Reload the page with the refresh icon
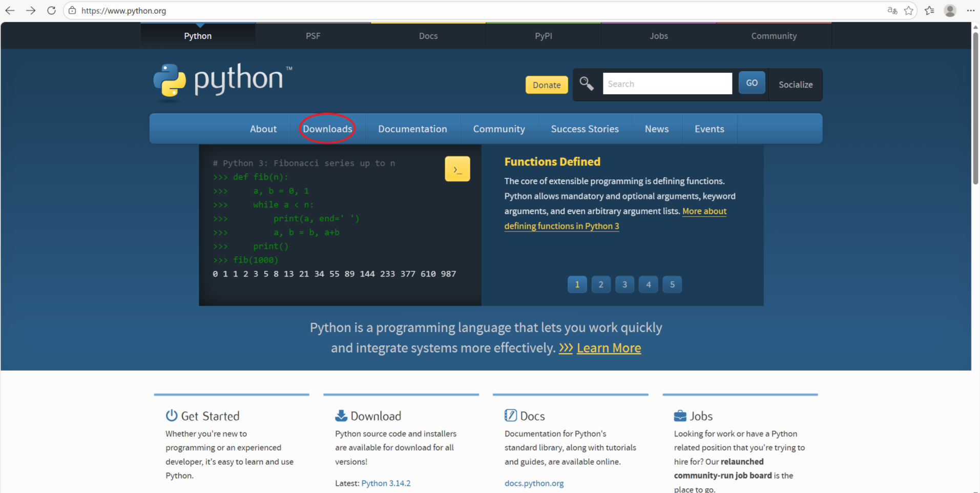980x493 pixels. [x=51, y=10]
